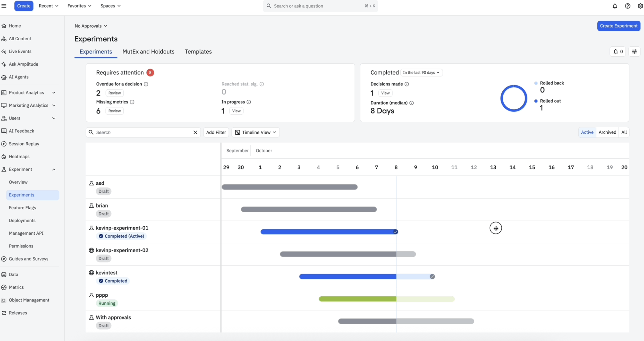Click the Create Experiment button

619,26
